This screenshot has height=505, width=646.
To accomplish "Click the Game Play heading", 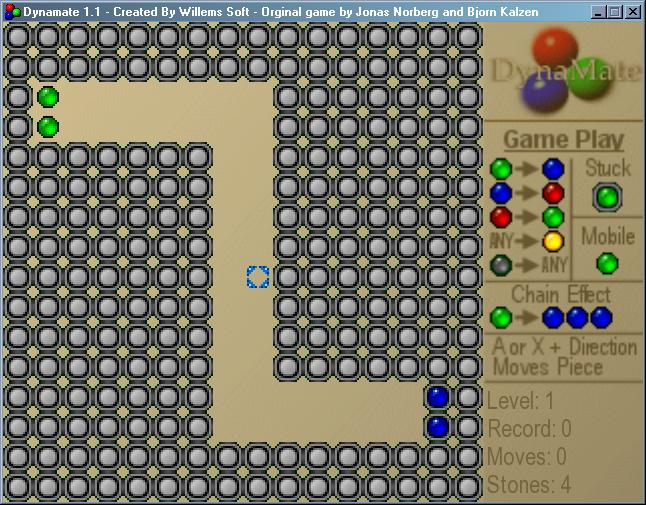I will [x=563, y=140].
